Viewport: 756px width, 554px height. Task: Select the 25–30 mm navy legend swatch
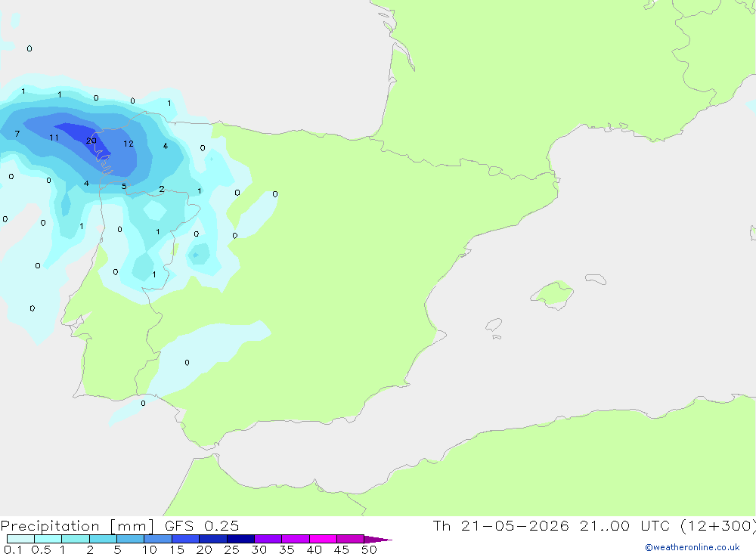coord(240,539)
